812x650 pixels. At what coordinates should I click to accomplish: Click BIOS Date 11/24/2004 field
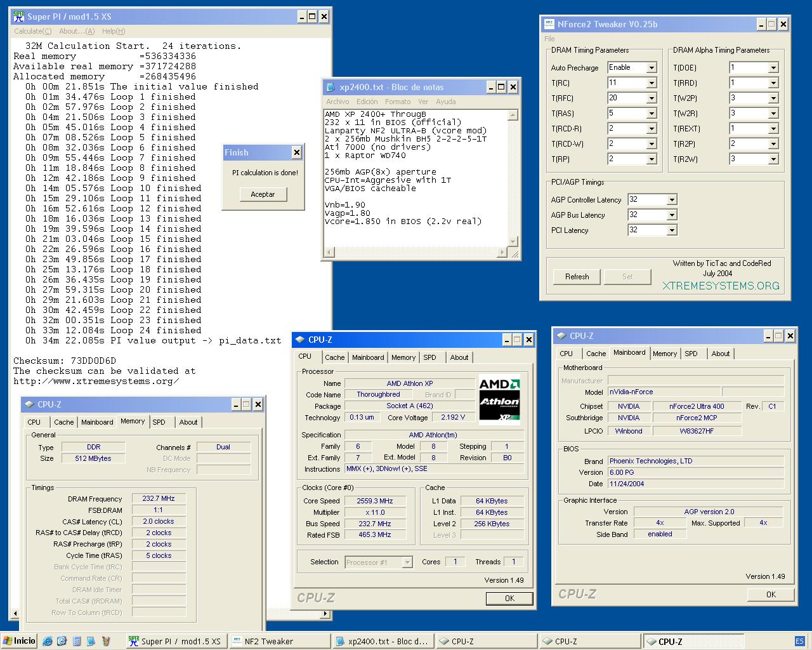696,484
